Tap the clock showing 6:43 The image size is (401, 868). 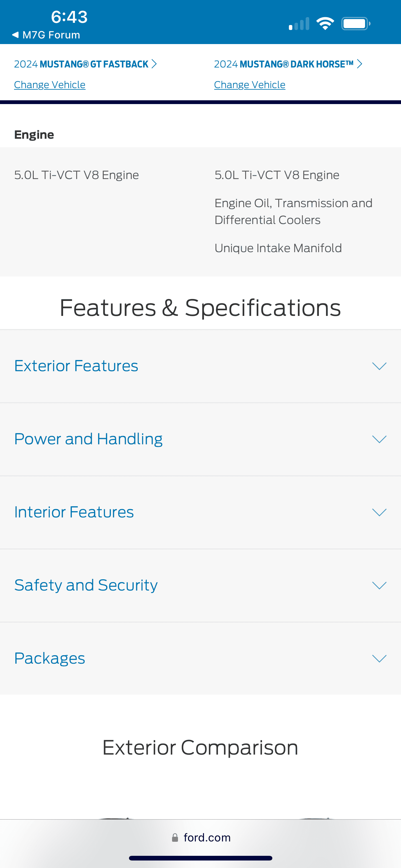click(x=69, y=17)
